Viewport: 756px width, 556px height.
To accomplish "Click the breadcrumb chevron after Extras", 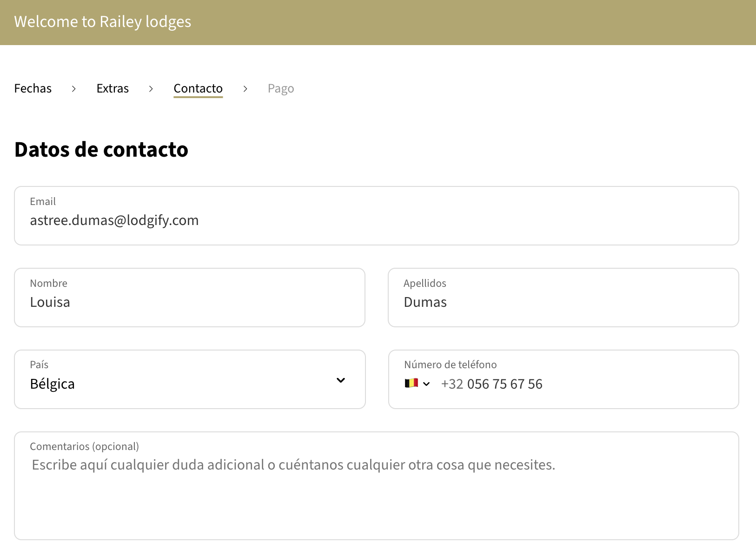I will 151,88.
